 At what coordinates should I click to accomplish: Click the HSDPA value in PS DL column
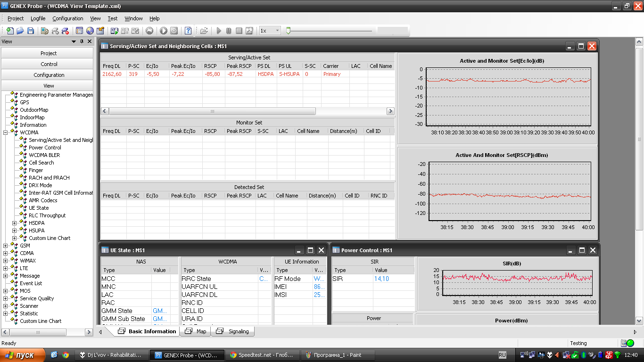[x=265, y=74]
